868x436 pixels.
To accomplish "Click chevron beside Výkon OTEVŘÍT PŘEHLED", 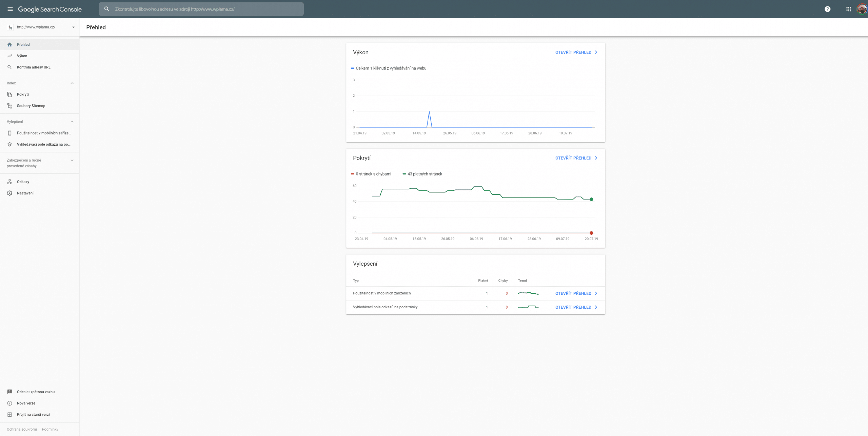I will [596, 52].
